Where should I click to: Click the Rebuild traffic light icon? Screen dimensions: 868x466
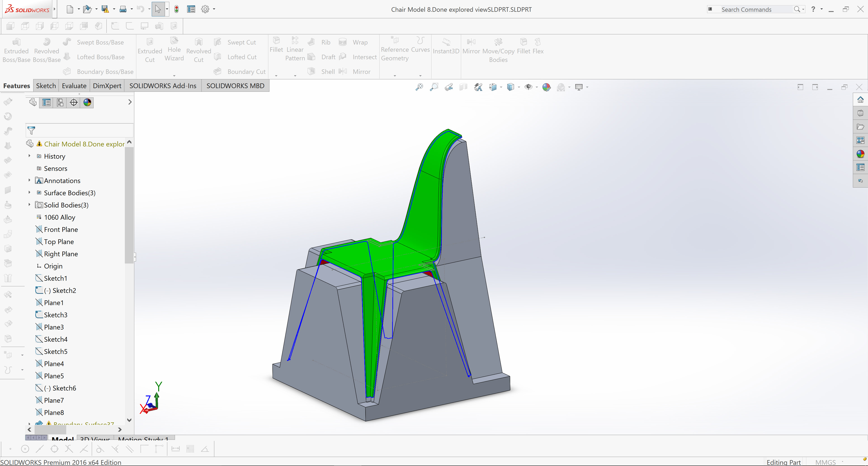[176, 9]
